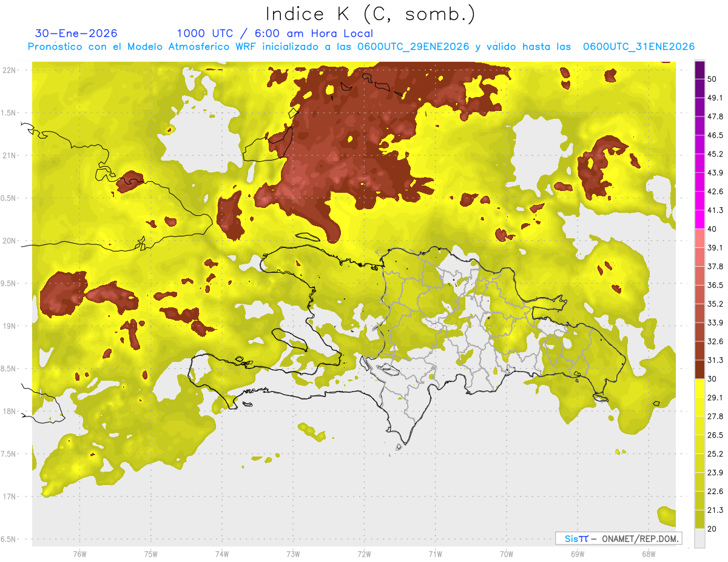Viewport: 728px width, 562px height.
Task: Click the salmon pink swatch just below 40
Action: [699, 238]
